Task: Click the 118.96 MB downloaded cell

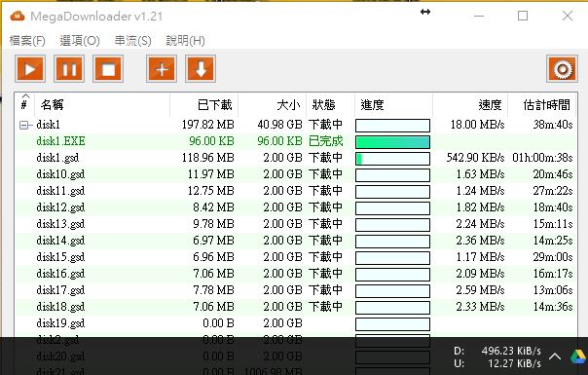Action: tap(208, 158)
